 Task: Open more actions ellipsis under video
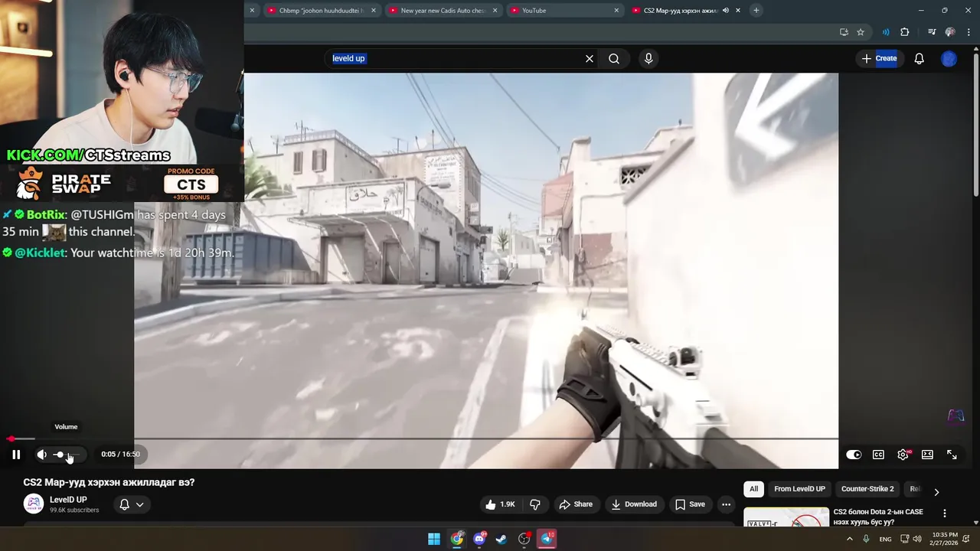pos(726,504)
